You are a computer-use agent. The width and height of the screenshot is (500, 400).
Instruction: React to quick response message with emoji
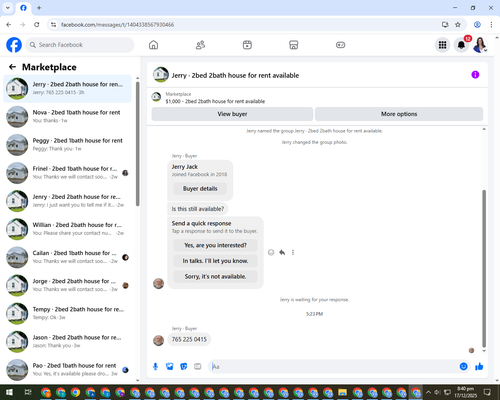click(x=271, y=252)
